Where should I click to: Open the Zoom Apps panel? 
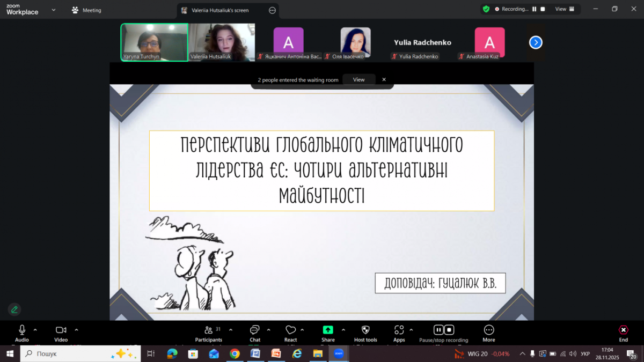[399, 331]
